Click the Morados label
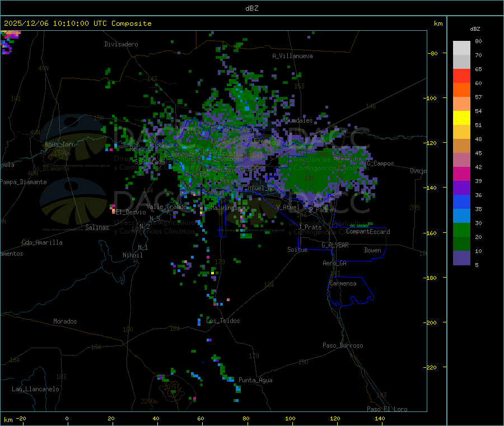 [x=65, y=321]
